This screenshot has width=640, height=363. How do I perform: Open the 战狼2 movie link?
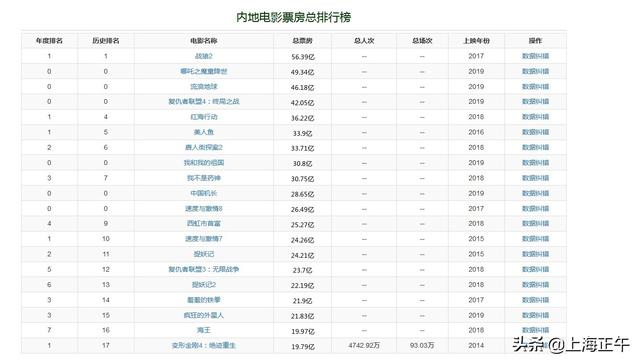(204, 56)
